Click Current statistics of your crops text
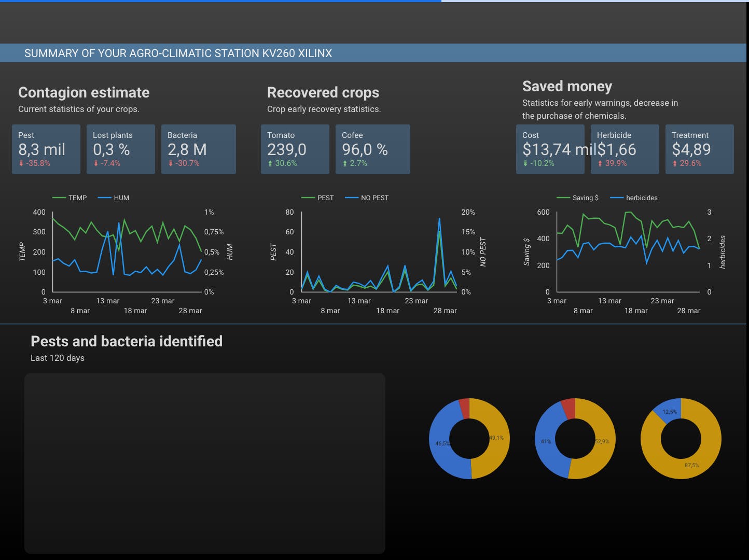749x560 pixels. pos(79,109)
